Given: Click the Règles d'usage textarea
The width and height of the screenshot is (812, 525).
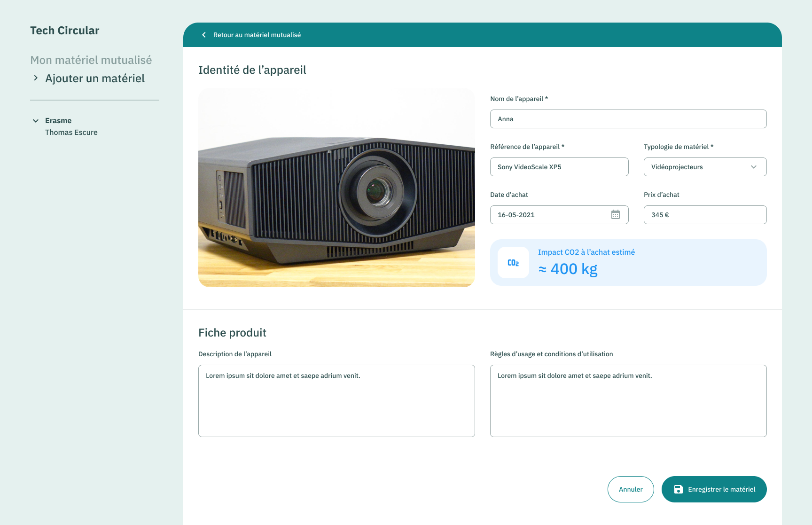Looking at the screenshot, I should 628,401.
